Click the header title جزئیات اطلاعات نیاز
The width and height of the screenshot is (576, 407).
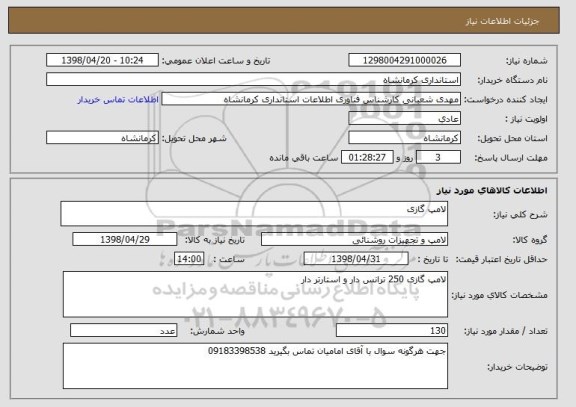click(502, 21)
